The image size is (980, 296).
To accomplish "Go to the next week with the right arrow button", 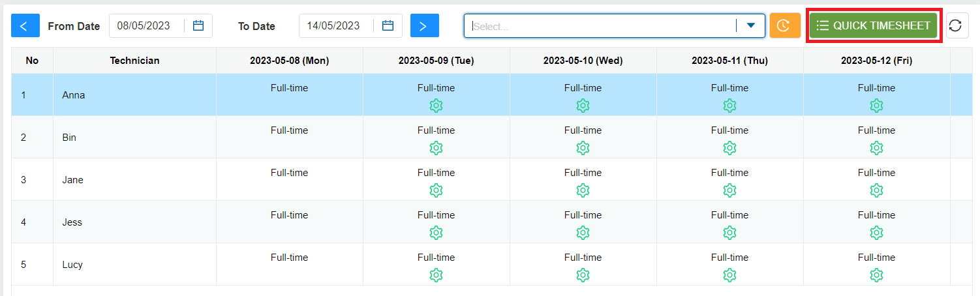I will coord(425,25).
